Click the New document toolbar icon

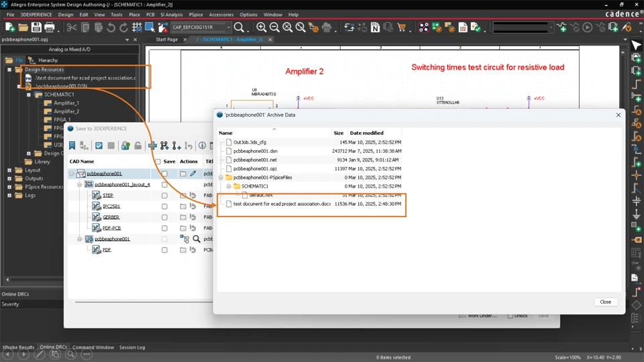click(x=10, y=27)
